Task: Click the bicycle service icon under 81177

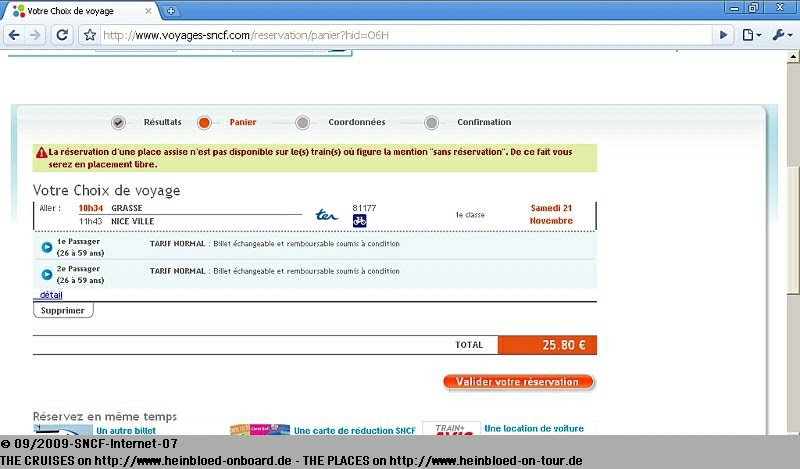Action: tap(360, 221)
